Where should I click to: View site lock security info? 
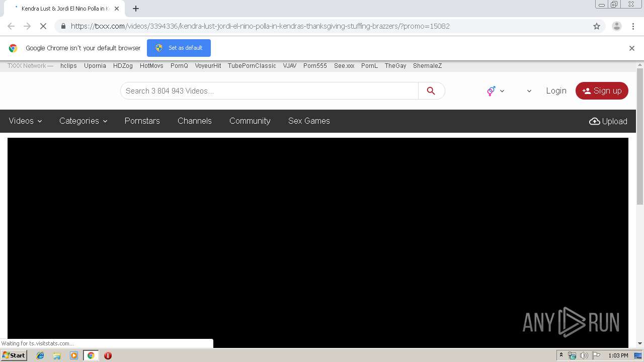pyautogui.click(x=63, y=26)
